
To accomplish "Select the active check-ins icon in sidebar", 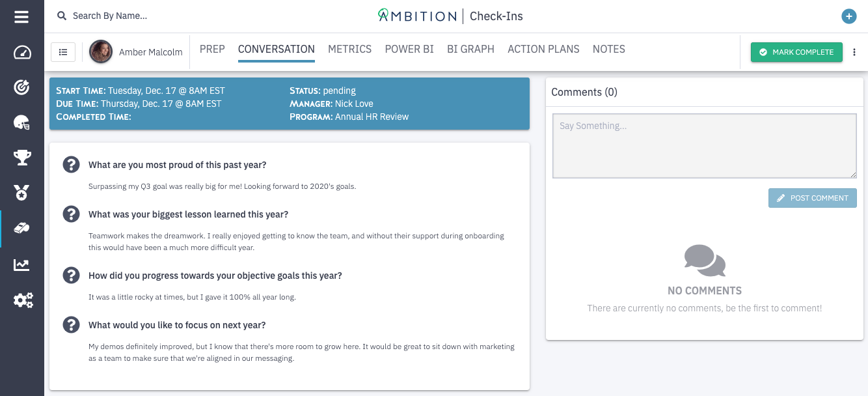I will pos(22,228).
